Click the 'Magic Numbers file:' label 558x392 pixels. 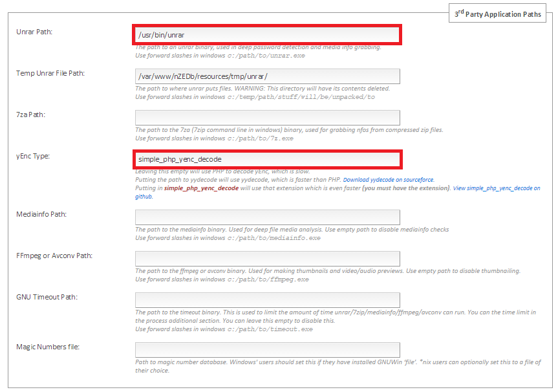click(x=47, y=347)
